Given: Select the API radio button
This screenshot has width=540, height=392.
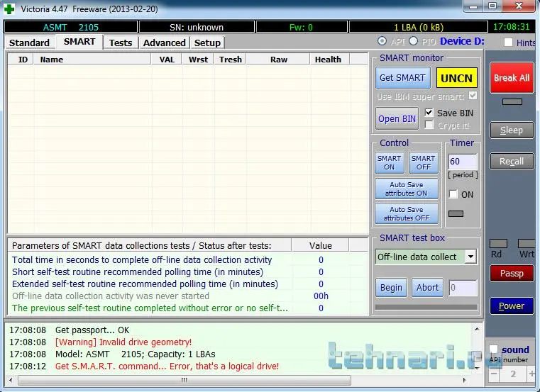Looking at the screenshot, I should [x=382, y=41].
